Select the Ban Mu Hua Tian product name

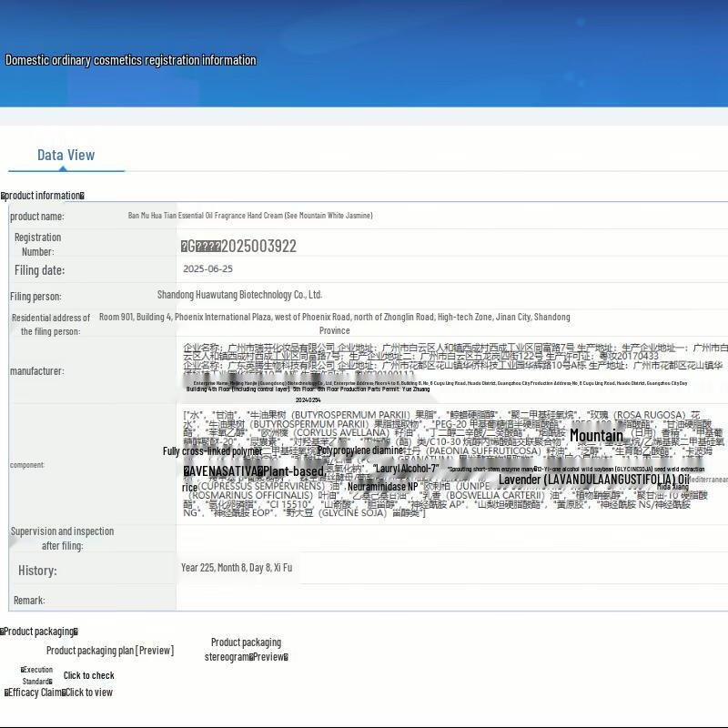(250, 216)
